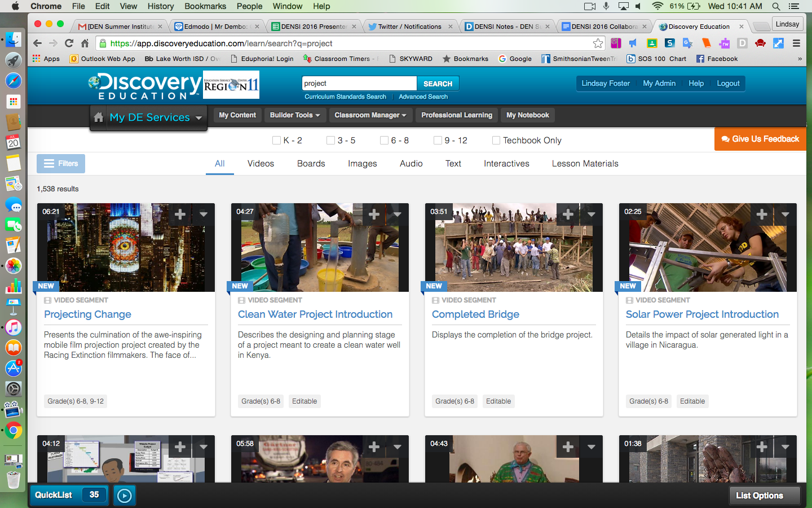Screen dimensions: 812x508
Task: Expand options arrow on Completed Bridge card
Action: pos(592,214)
